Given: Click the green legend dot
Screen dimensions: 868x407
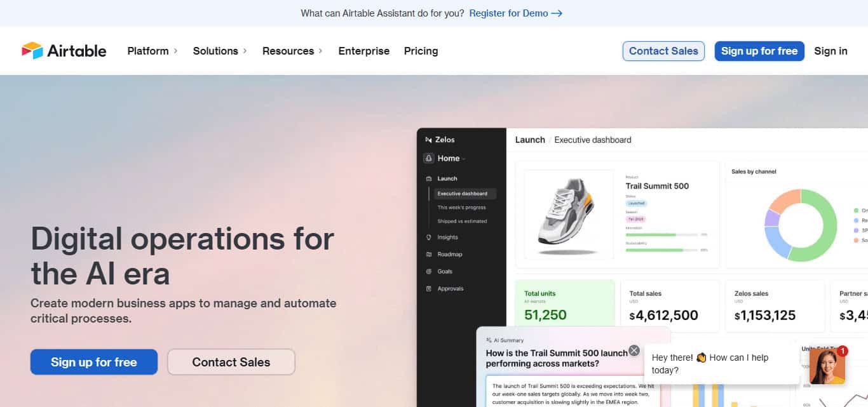Looking at the screenshot, I should pos(856,211).
